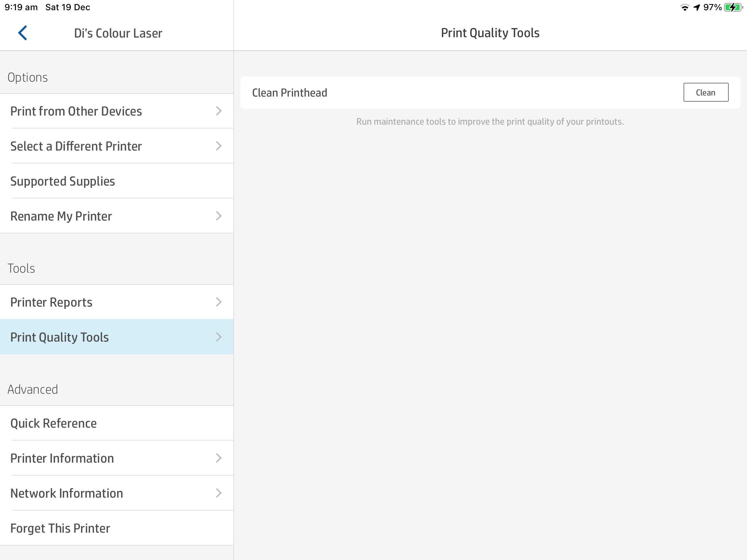Image resolution: width=747 pixels, height=560 pixels.
Task: Tap the Clean Printhead row label
Action: (x=290, y=93)
